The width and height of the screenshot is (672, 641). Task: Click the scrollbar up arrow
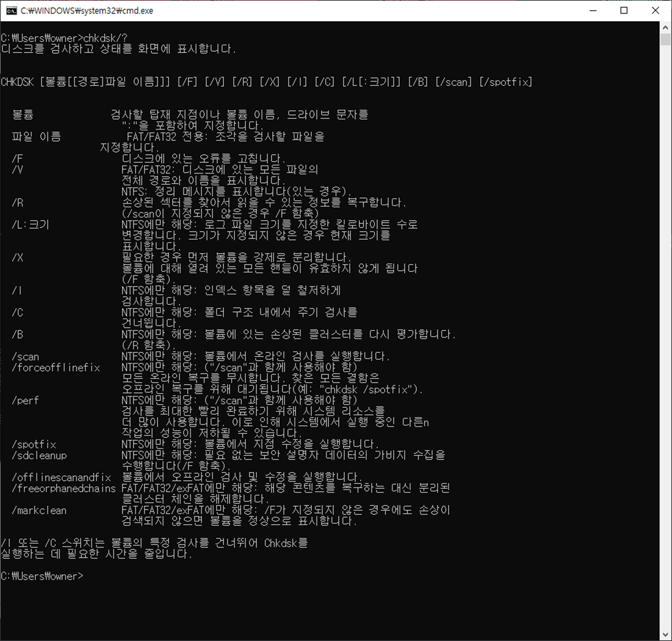[x=665, y=27]
